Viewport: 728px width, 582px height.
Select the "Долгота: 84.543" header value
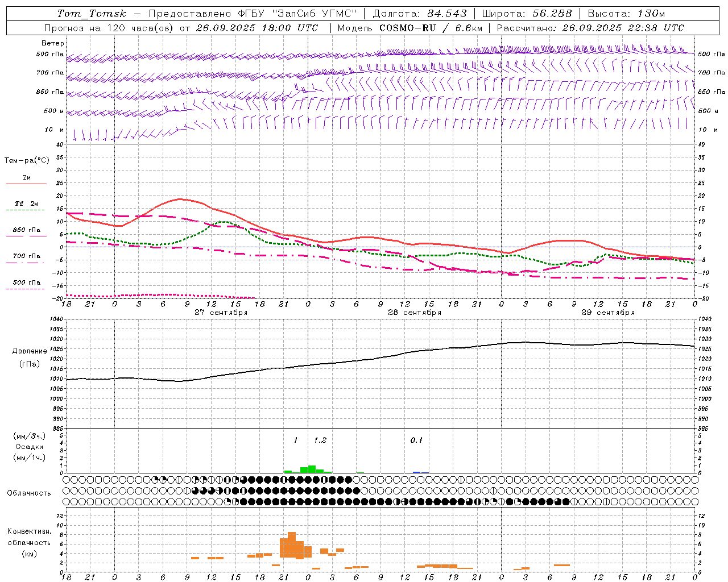[x=420, y=14]
